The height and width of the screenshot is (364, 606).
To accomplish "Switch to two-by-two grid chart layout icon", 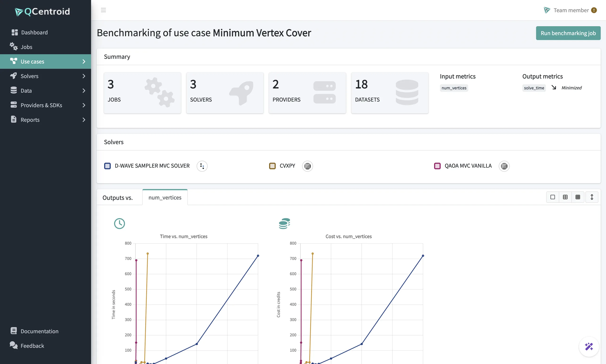I will 565,197.
